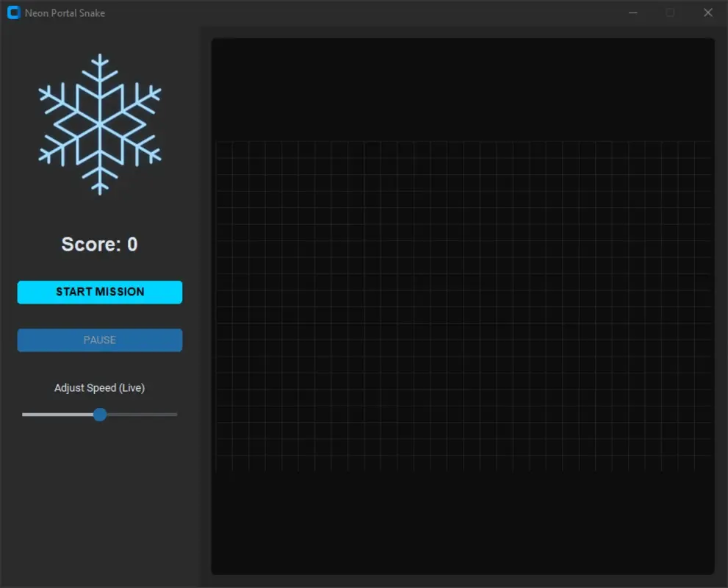Click the Adjust Speed (Live) label
Screen dimensions: 728x588
point(99,387)
